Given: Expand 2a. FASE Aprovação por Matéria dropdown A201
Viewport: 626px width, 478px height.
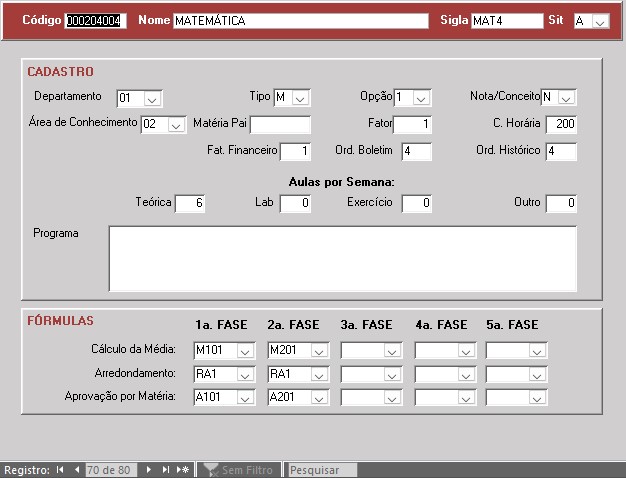Looking at the screenshot, I should pos(319,398).
